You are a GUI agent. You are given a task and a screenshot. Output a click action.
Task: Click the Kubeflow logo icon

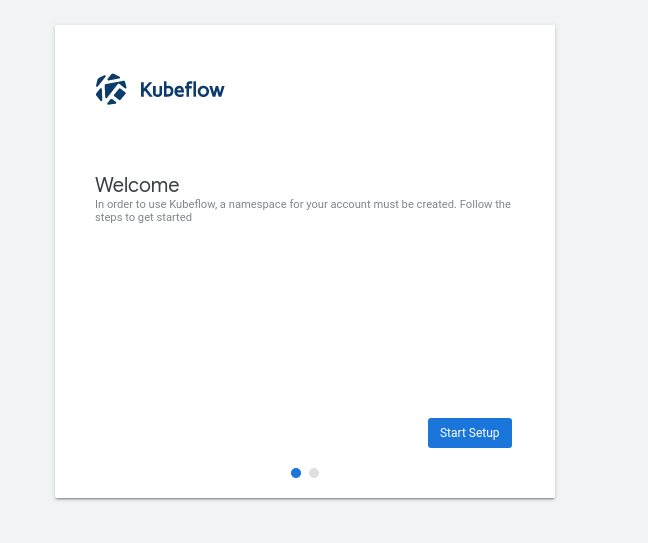(x=111, y=89)
